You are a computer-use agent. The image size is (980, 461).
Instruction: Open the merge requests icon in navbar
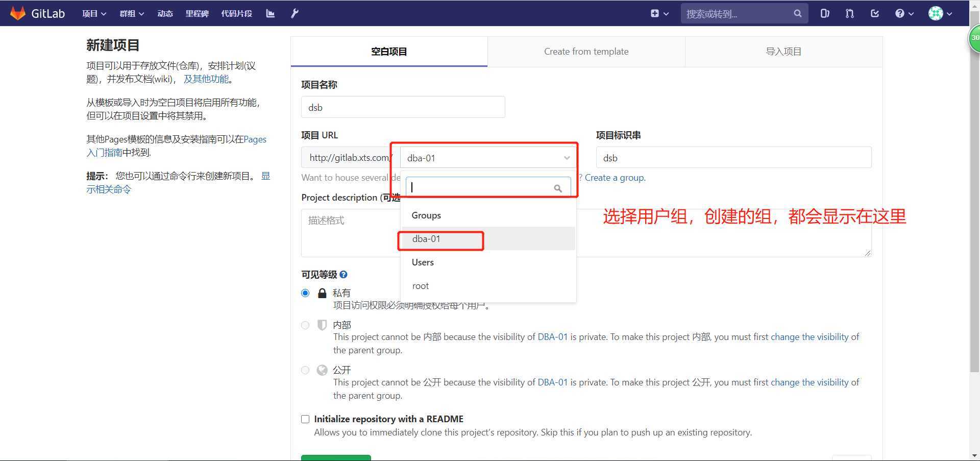(x=849, y=14)
